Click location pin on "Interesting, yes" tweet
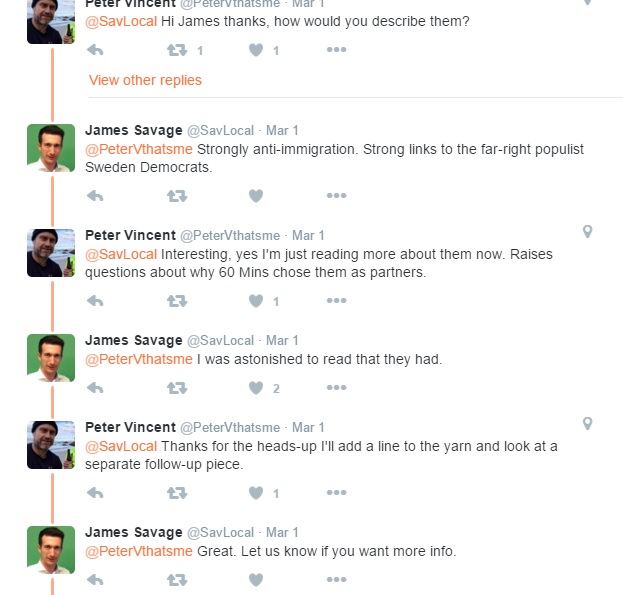Screen dimensions: 623x595 click(x=587, y=232)
